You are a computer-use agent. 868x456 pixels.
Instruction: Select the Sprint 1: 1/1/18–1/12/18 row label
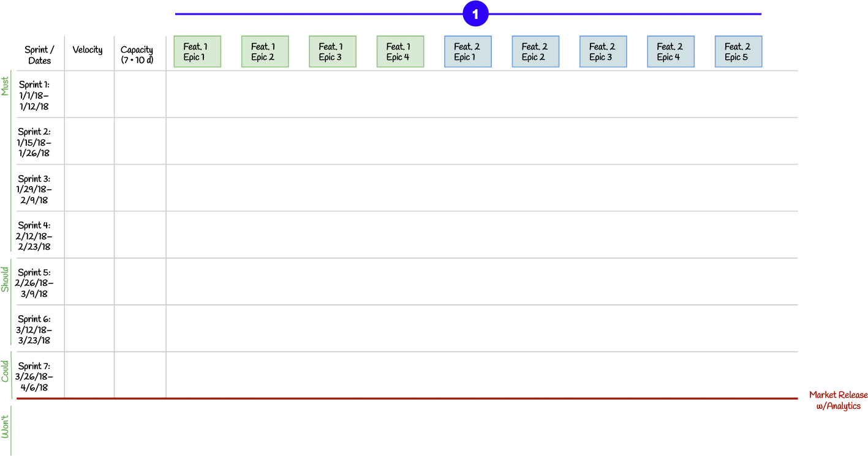[x=34, y=95]
